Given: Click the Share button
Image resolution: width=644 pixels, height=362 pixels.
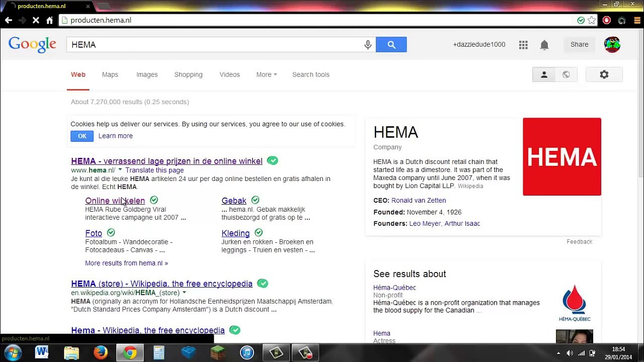Looking at the screenshot, I should point(580,44).
